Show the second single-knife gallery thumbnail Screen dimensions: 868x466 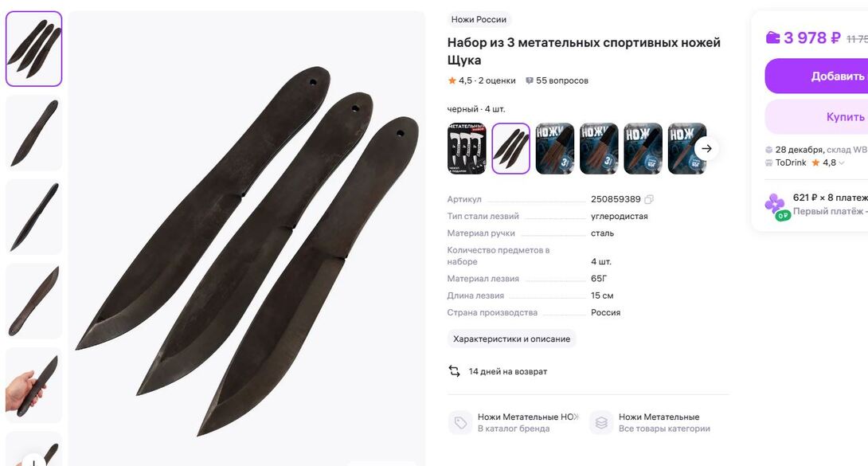(x=33, y=217)
